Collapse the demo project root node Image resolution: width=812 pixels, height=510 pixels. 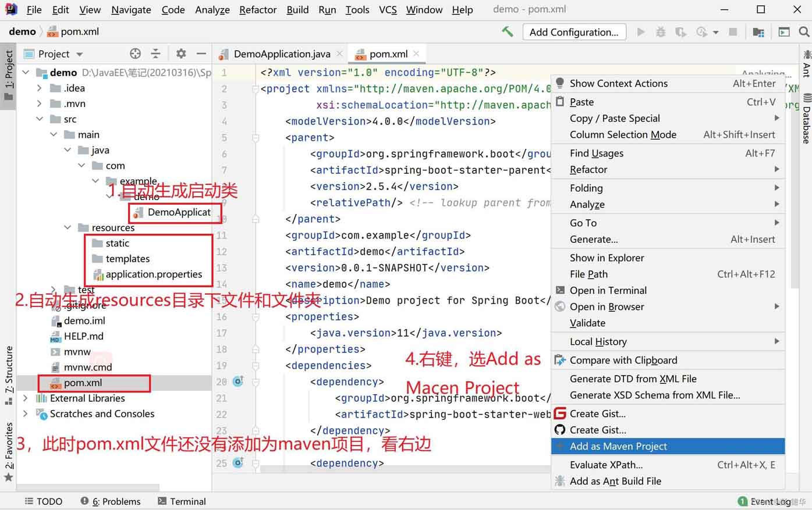click(26, 72)
